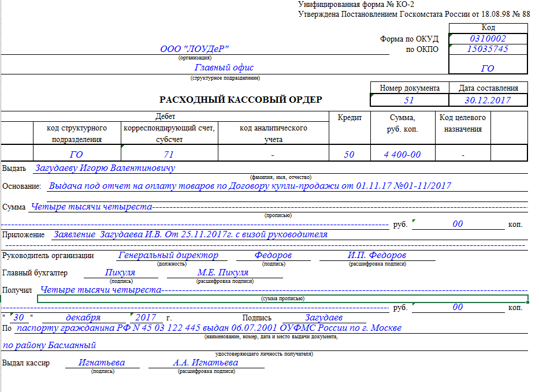
Task: Select recipient name Загудаеву Игорю Валентиновичу
Action: click(105, 168)
